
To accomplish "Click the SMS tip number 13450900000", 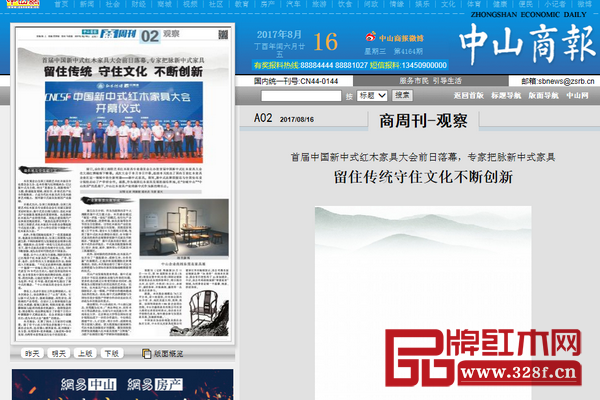I will [x=424, y=65].
